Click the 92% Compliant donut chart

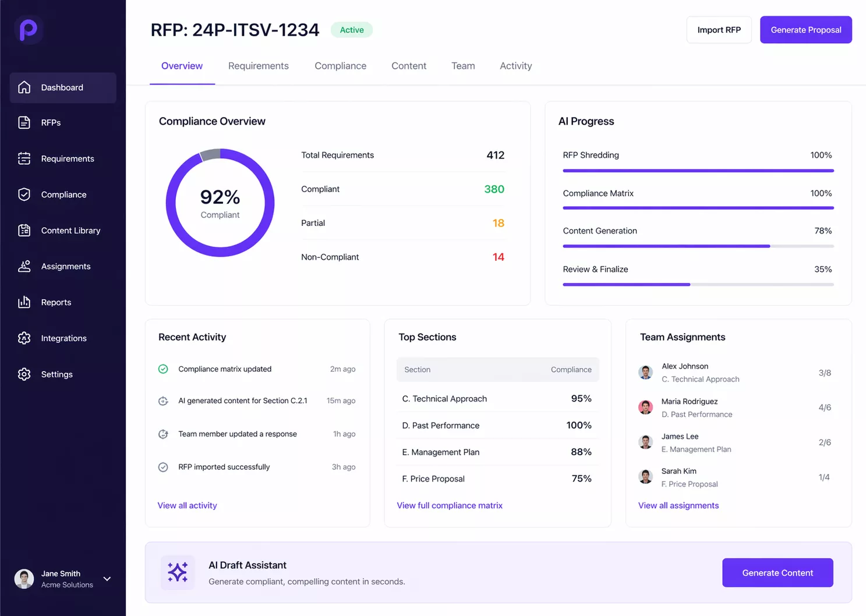220,203
